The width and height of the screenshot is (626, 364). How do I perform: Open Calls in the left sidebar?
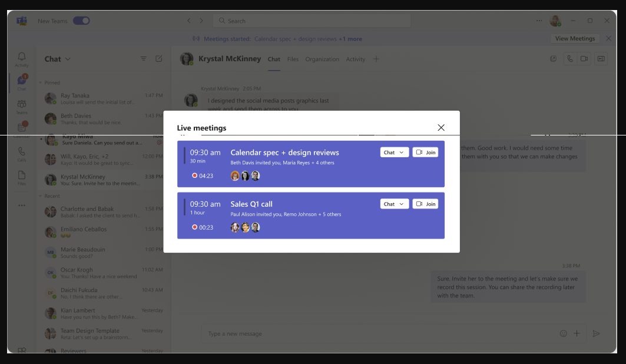click(22, 154)
